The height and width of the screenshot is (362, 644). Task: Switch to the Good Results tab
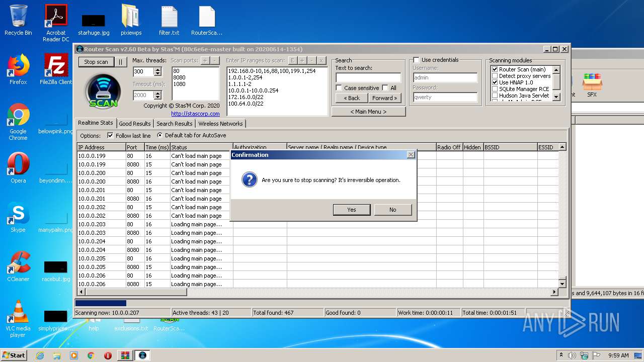(135, 124)
